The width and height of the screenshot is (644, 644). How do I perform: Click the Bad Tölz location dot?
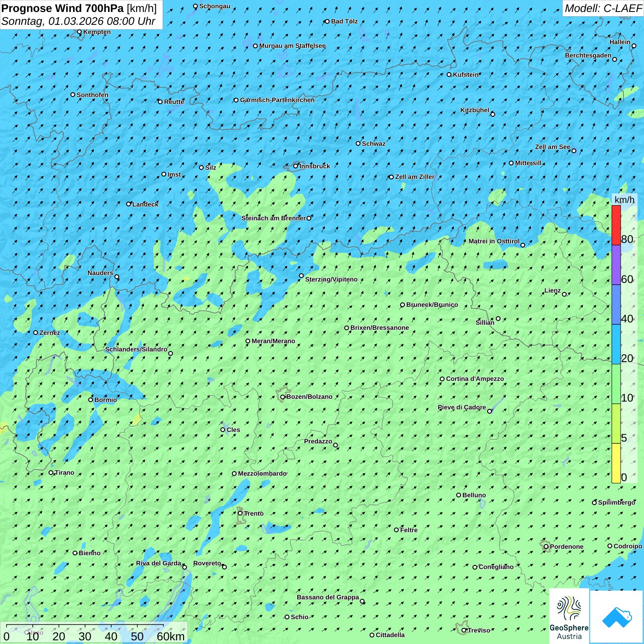point(327,21)
